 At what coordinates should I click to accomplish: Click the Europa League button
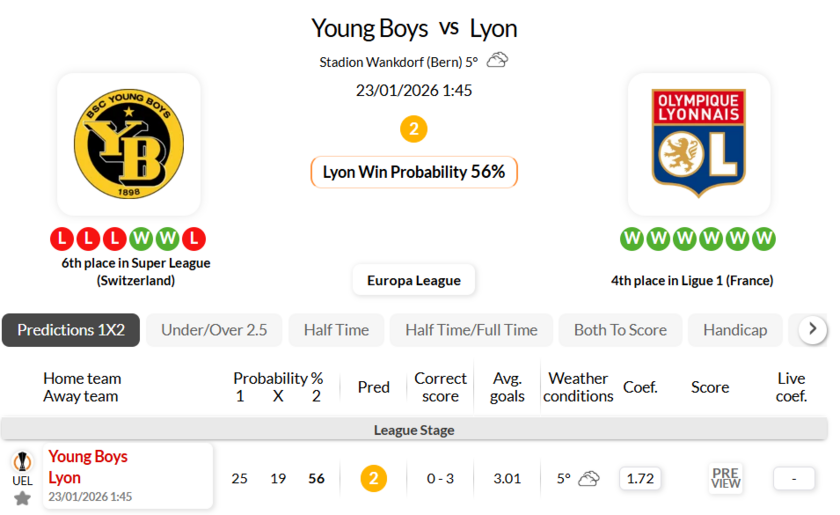(414, 280)
